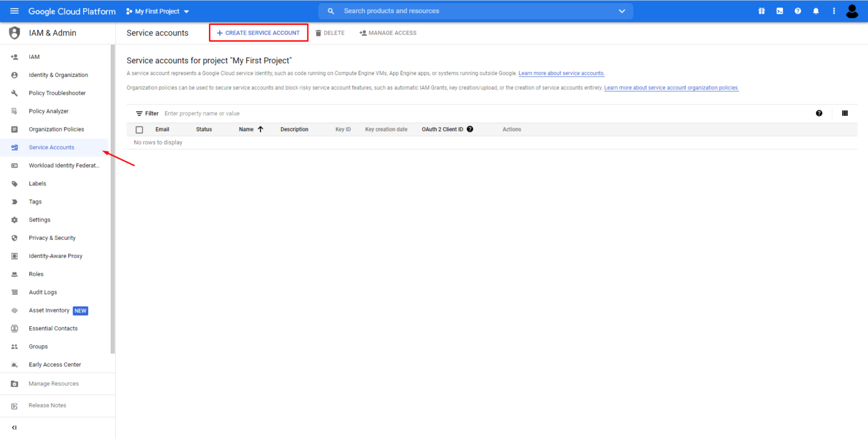Viewport: 868px width, 439px height.
Task: Expand the search bar dropdown chevron
Action: point(622,11)
